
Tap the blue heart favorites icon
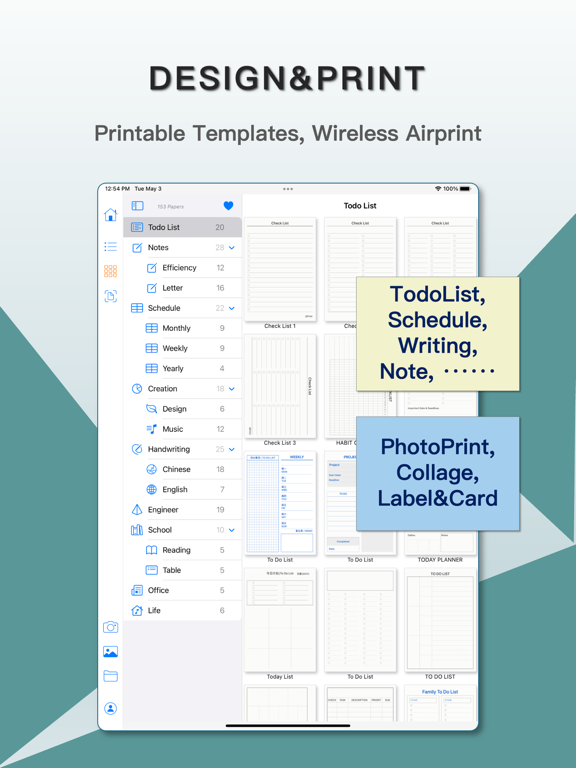pyautogui.click(x=228, y=206)
